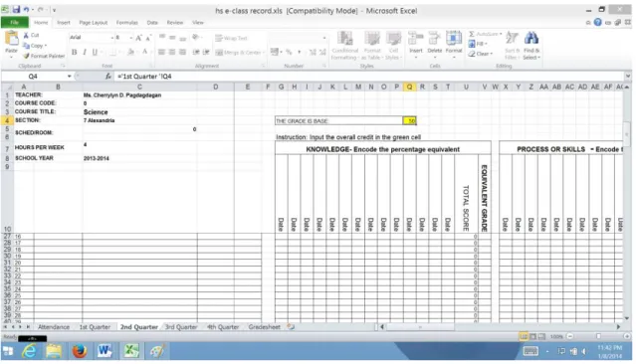The height and width of the screenshot is (364, 636).
Task: Click the Percent Style icon
Action: coord(289,52)
